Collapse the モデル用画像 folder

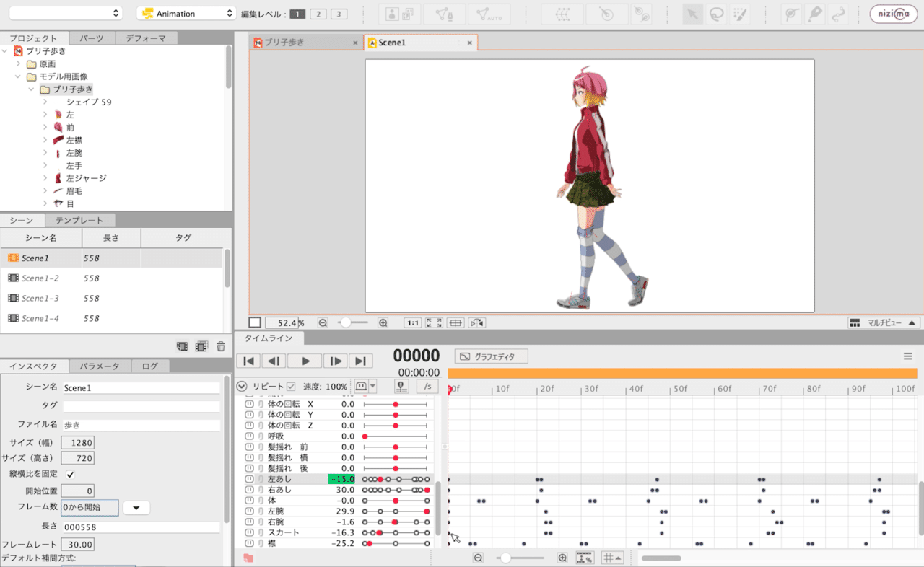point(19,76)
